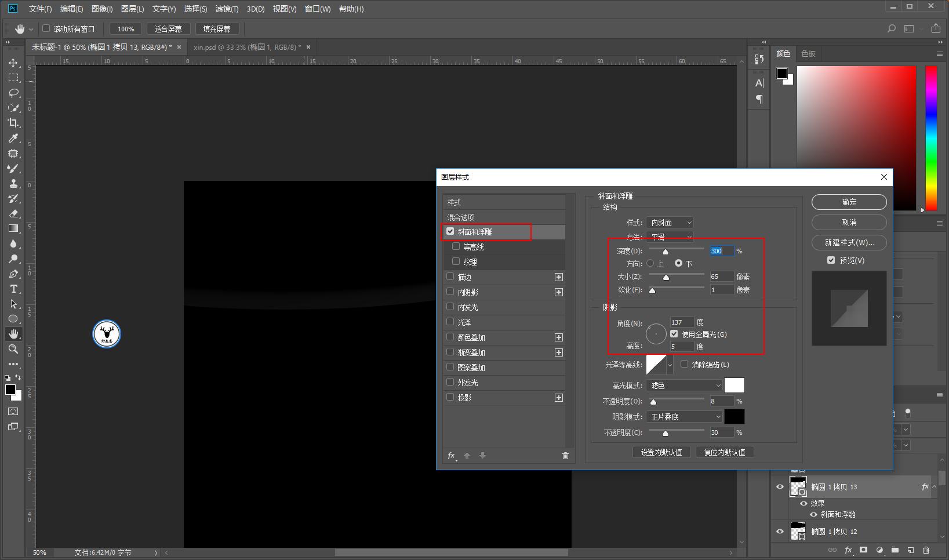The height and width of the screenshot is (560, 949).
Task: Open the 窗口(W) menu
Action: tap(318, 9)
